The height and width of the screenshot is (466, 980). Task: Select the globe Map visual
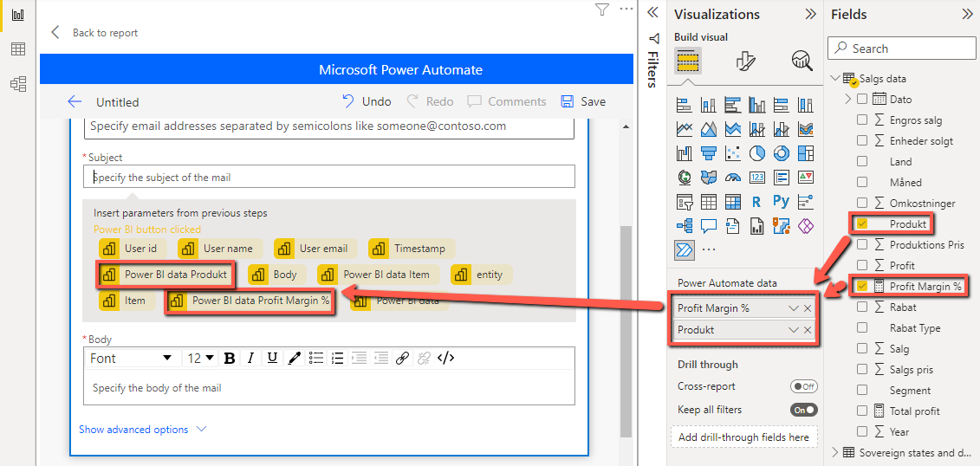point(685,178)
